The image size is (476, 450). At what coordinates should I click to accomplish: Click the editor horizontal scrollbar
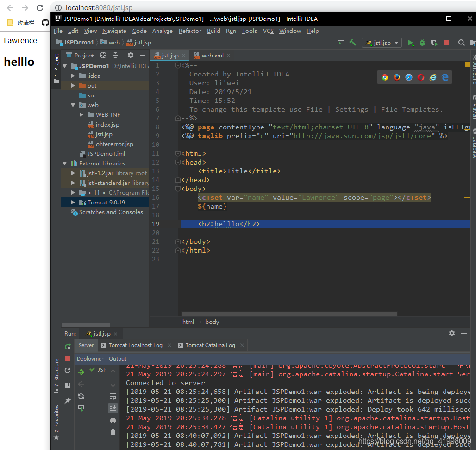[x=289, y=314]
